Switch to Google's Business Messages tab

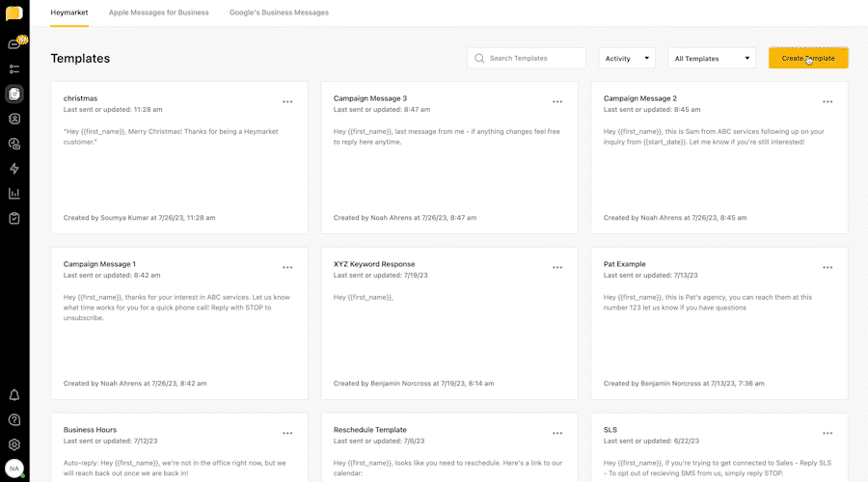(x=279, y=13)
